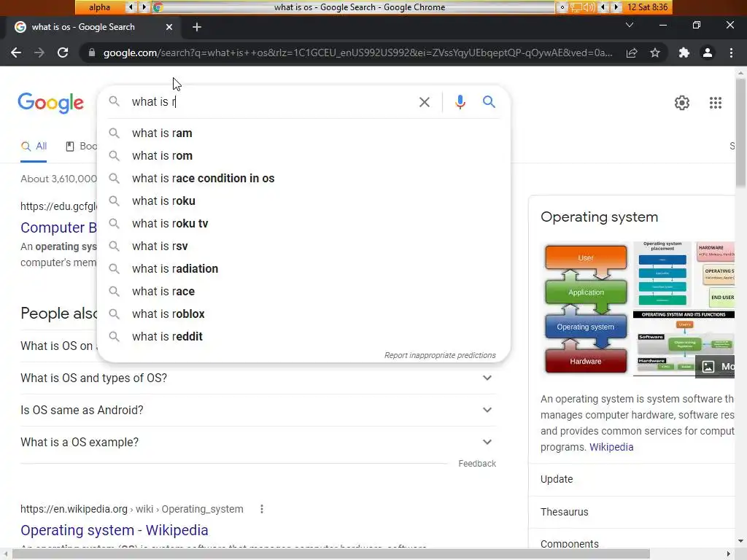This screenshot has width=747, height=560.
Task: Open Wikipedia link in knowledge panel
Action: (611, 447)
